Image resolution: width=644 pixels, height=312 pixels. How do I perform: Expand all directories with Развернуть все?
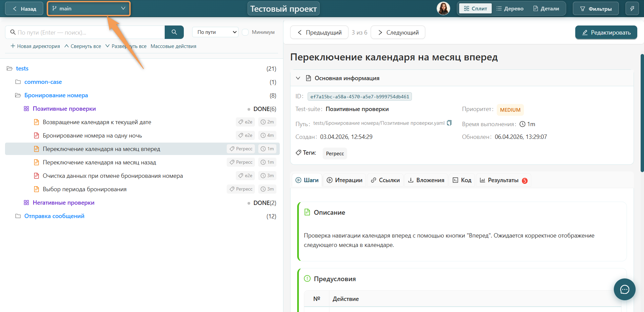click(126, 46)
